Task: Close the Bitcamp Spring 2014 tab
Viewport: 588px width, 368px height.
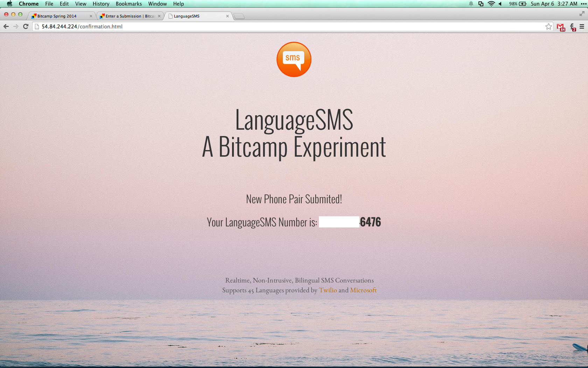Action: [x=91, y=16]
